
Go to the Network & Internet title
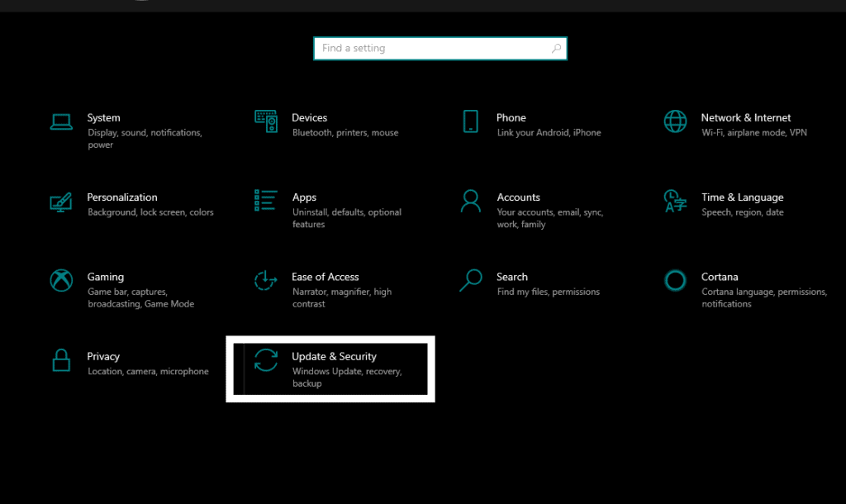click(x=745, y=118)
